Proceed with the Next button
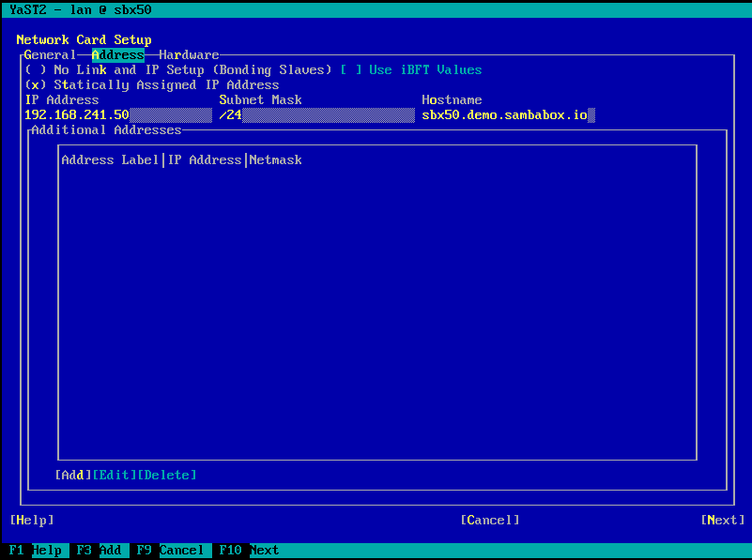Viewport: 752px width, 560px height. point(723,521)
